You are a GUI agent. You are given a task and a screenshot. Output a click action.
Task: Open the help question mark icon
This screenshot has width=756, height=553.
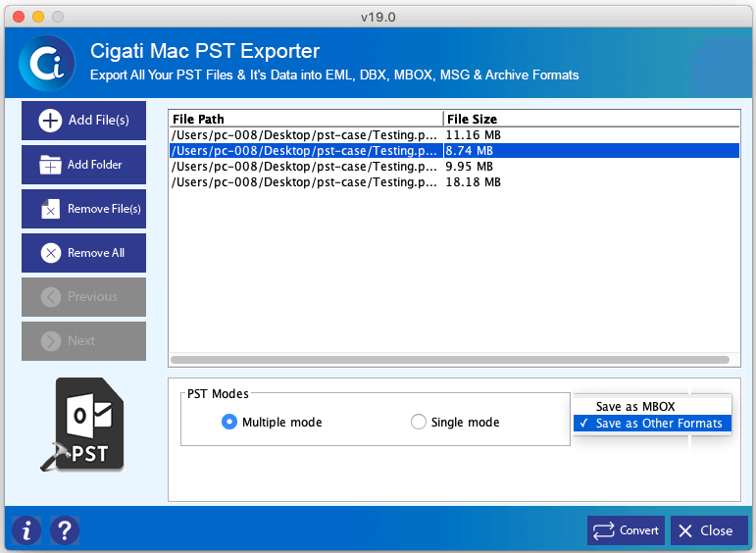(x=65, y=530)
